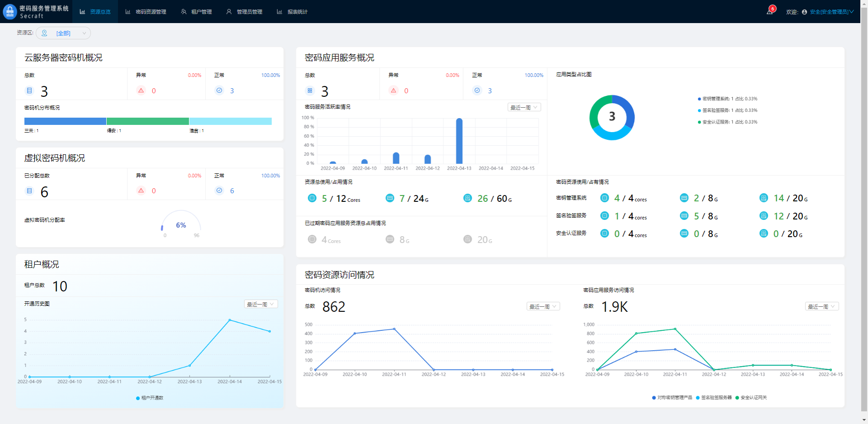868x424 pixels.
Task: Click the disk icon beside 26 / 60 G
Action: point(468,198)
